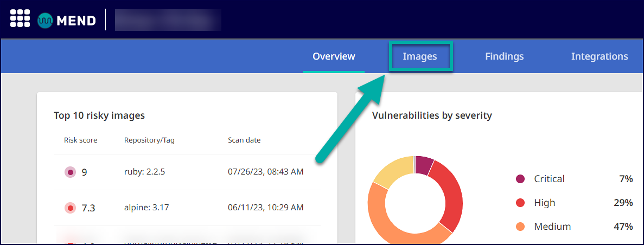The height and width of the screenshot is (245, 644).
Task: Open the Images tab
Action: coord(420,56)
